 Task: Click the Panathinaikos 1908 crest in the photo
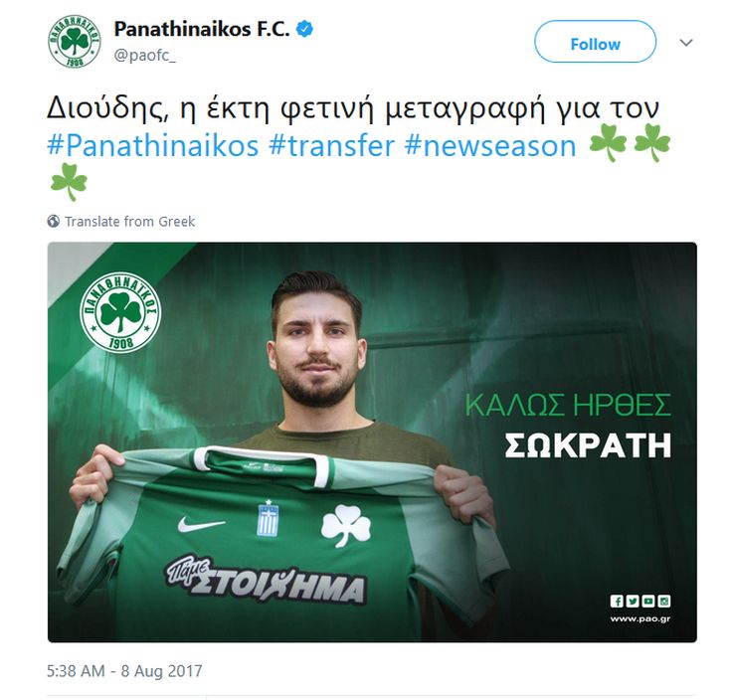120,312
